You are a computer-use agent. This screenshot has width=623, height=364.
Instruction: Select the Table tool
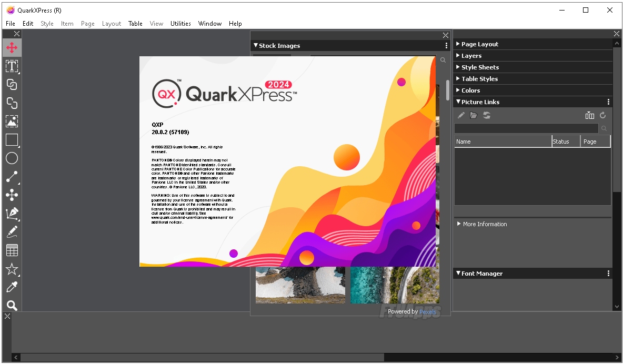[x=12, y=250]
